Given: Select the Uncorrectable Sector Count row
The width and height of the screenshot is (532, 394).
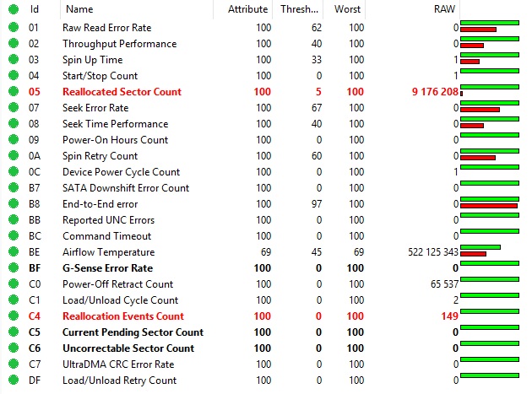Looking at the screenshot, I should point(128,348).
